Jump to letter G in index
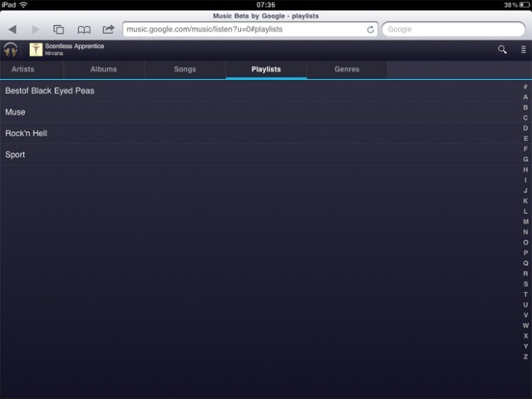Image resolution: width=532 pixels, height=399 pixels. pos(525,159)
